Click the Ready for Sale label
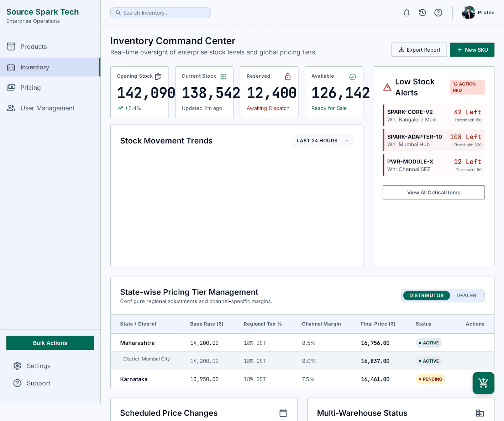This screenshot has height=421, width=504. pos(329,108)
